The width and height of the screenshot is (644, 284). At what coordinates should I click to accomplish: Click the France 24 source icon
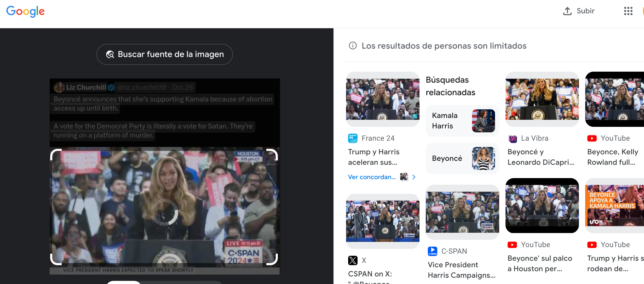[353, 138]
